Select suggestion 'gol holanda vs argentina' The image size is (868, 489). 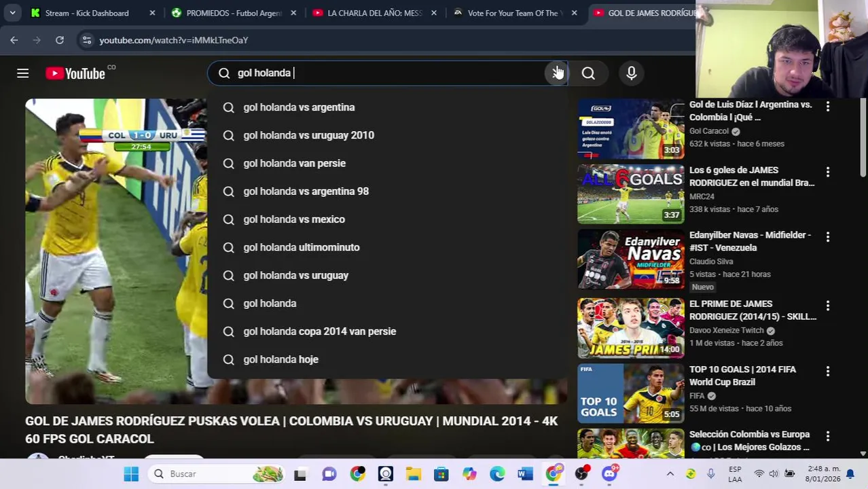pos(387,107)
